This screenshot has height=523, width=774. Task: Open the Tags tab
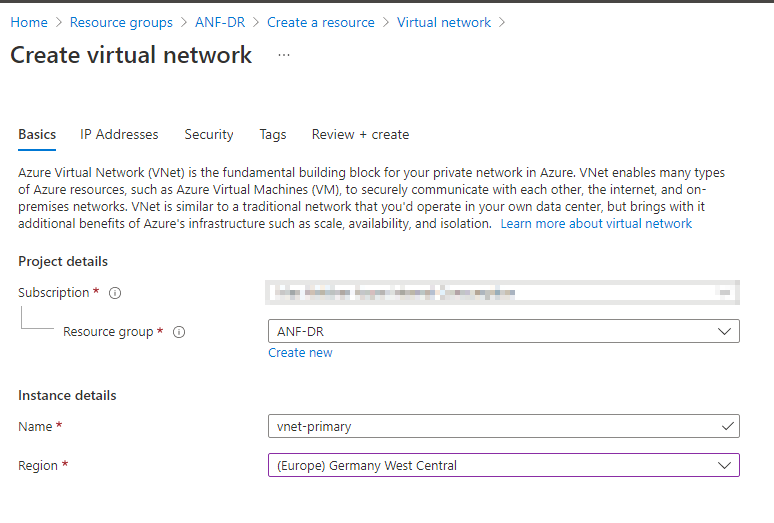[272, 134]
